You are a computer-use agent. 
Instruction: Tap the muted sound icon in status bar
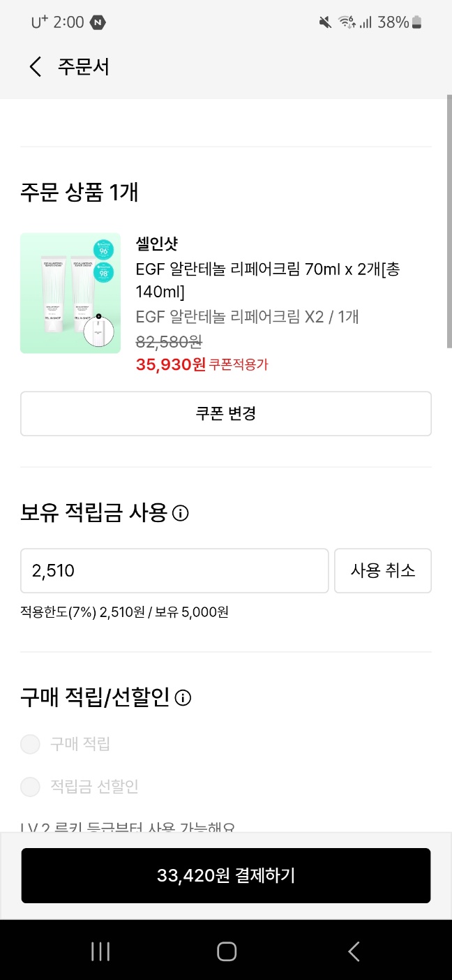pos(325,22)
